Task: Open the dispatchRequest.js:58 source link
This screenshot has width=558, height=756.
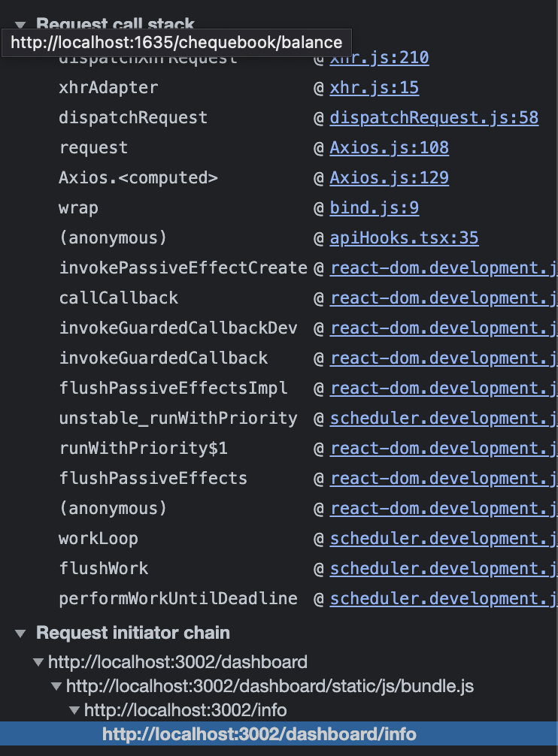Action: point(434,118)
